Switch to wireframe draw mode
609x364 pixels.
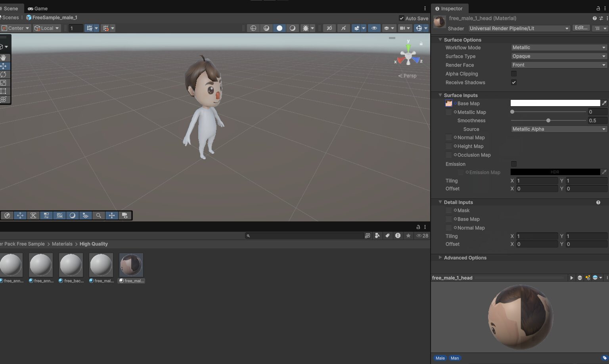(253, 28)
